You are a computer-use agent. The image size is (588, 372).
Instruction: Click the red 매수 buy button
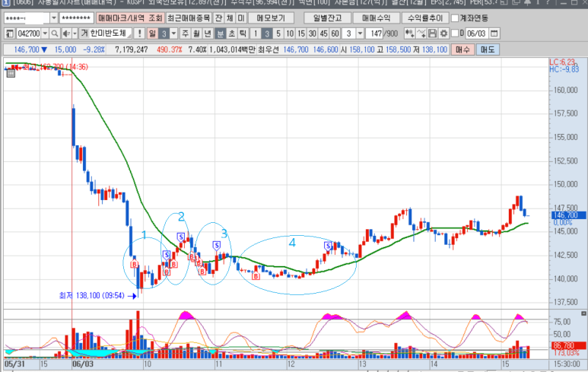[x=462, y=49]
